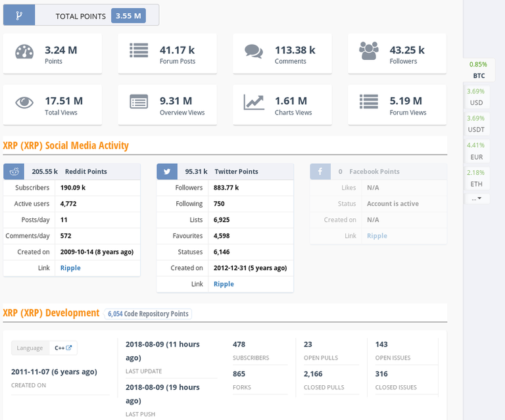
Task: Click the Reddit Subscribers value 190.09 k
Action: tap(73, 187)
